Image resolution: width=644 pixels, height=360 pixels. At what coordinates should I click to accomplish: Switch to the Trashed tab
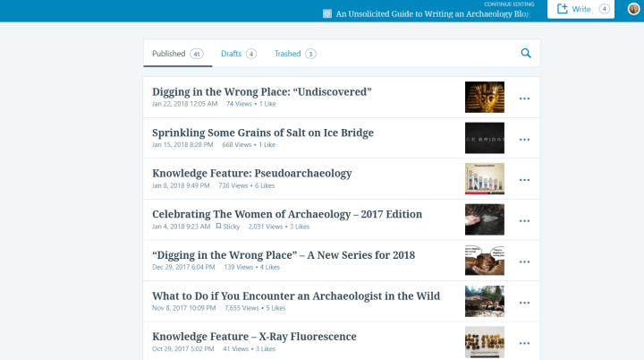[295, 54]
